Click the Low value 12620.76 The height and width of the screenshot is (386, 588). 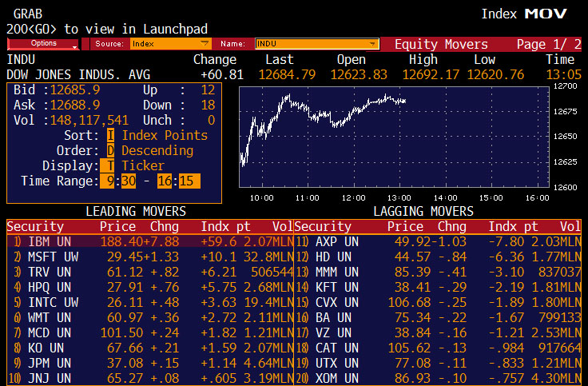click(495, 74)
